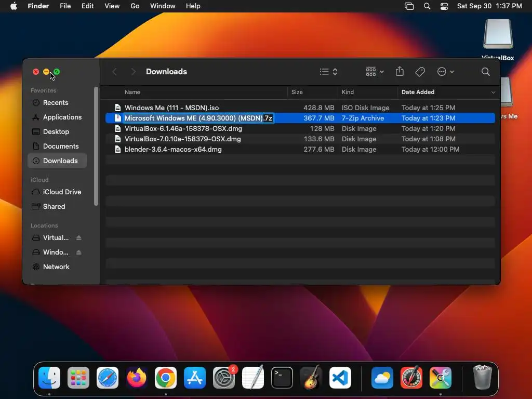Open the Group By dropdown
Image resolution: width=532 pixels, height=399 pixels.
pos(375,72)
